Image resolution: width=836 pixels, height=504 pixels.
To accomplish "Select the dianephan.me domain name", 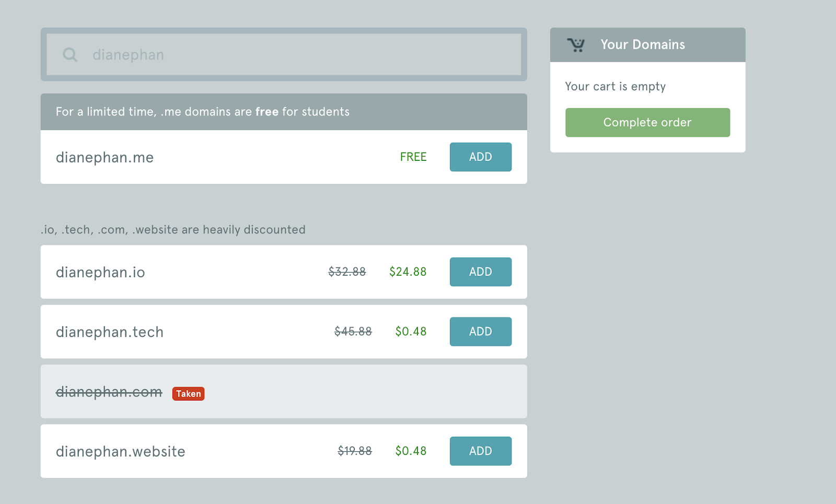I will click(x=104, y=158).
